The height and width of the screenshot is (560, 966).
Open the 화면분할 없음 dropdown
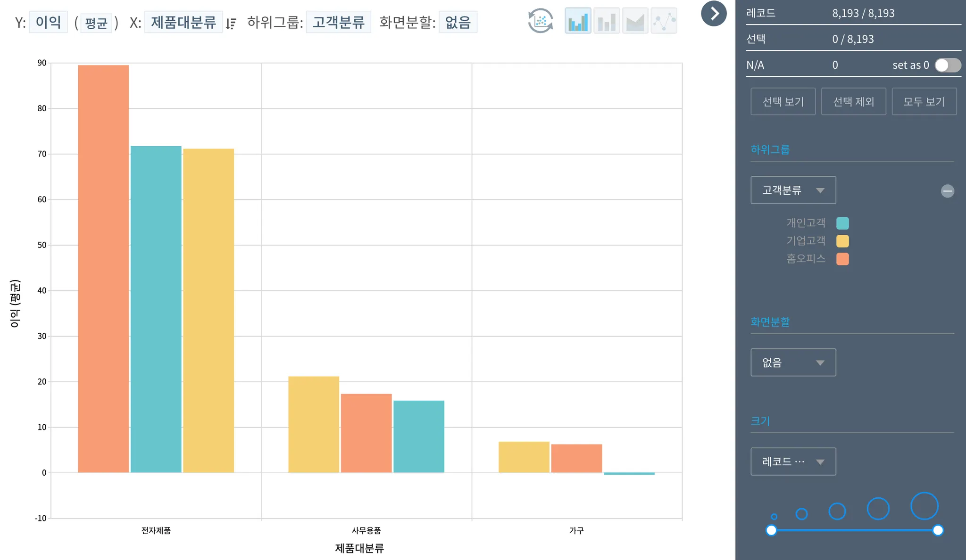[x=793, y=362]
